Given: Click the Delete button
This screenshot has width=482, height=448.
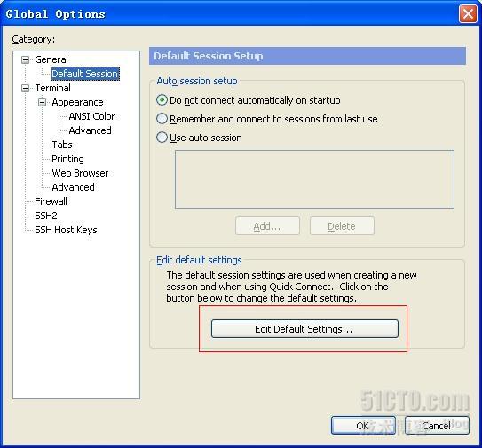Looking at the screenshot, I should [x=342, y=226].
